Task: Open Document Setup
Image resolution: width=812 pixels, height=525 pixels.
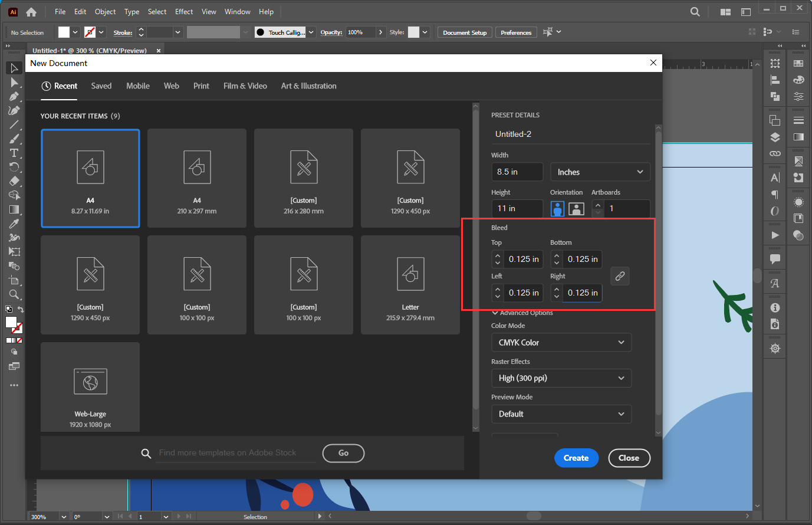Action: pyautogui.click(x=465, y=32)
